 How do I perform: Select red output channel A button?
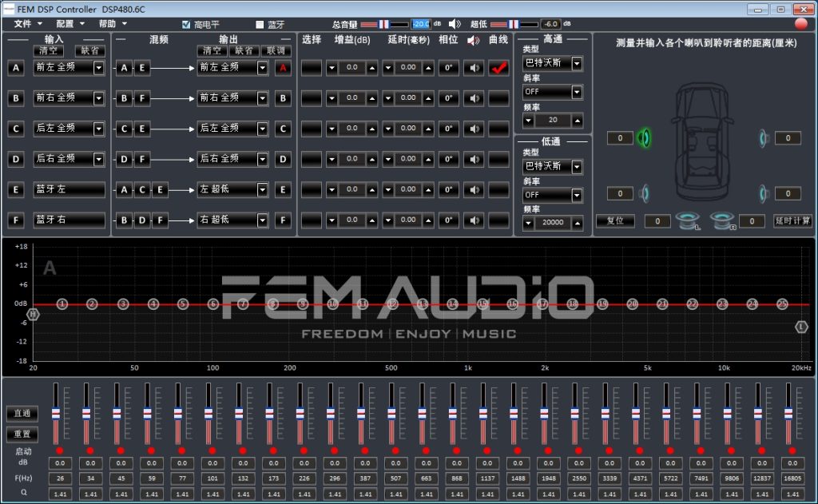pyautogui.click(x=282, y=68)
